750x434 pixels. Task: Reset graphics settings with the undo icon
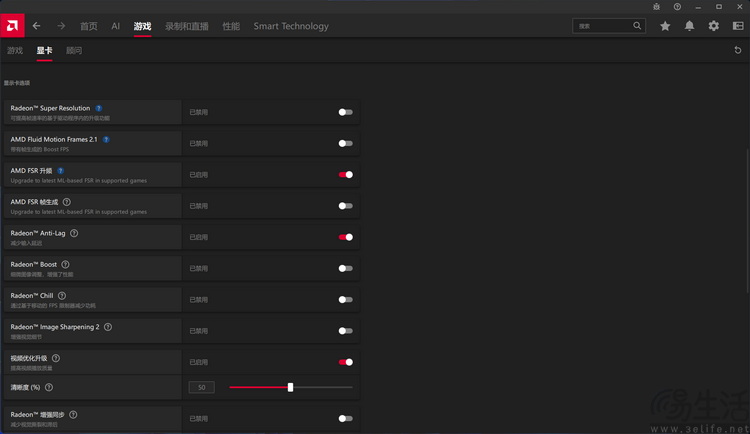pyautogui.click(x=738, y=50)
